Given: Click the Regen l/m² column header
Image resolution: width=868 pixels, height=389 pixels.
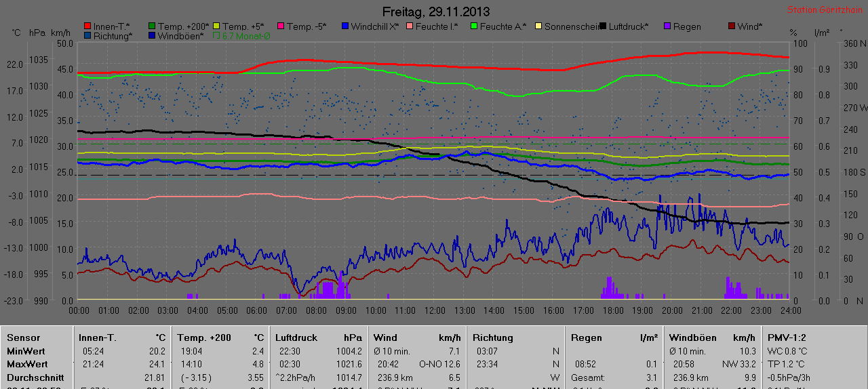Looking at the screenshot, I should pos(614,337).
